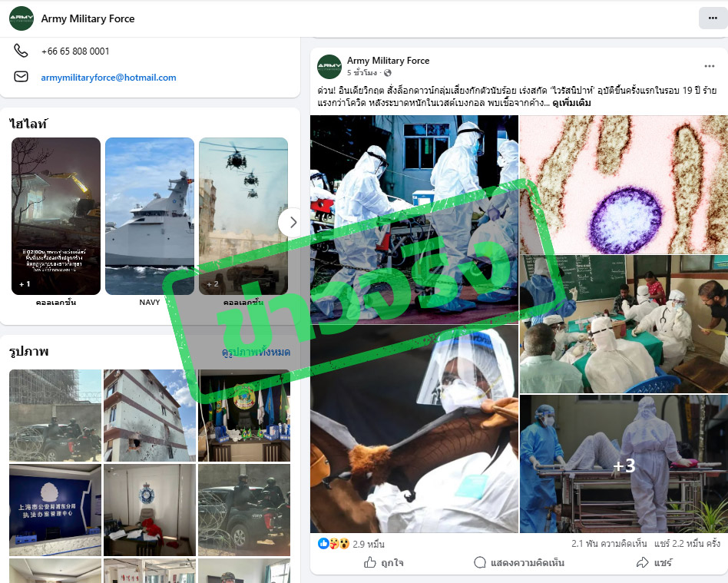The height and width of the screenshot is (583, 728).
Task: Open the image of PPE staff in a classroom clinic
Action: 624,324
